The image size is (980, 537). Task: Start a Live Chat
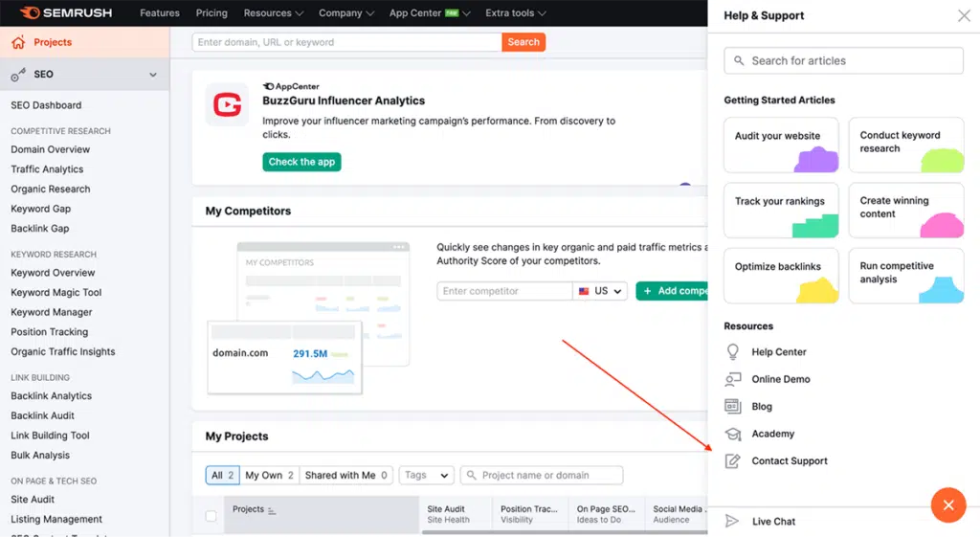click(773, 522)
